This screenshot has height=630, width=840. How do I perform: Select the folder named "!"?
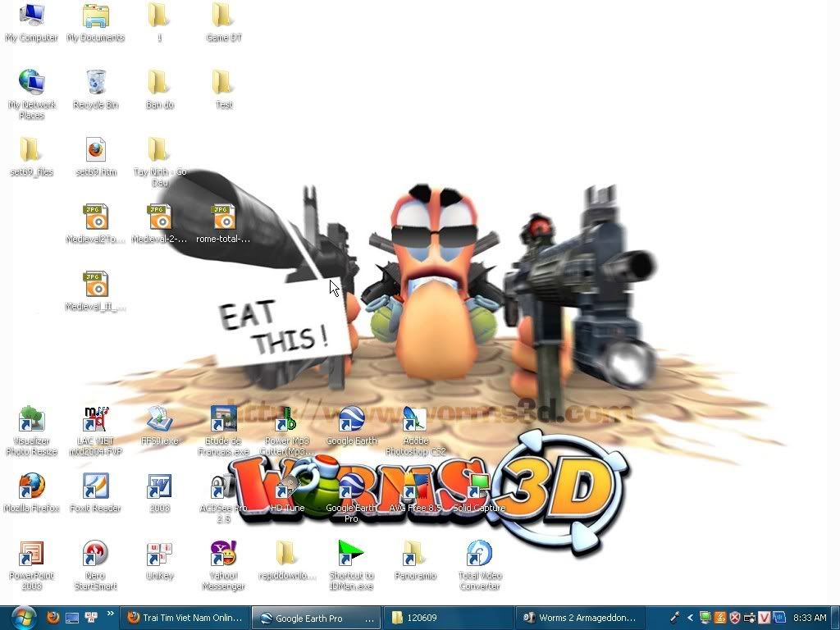click(x=159, y=22)
